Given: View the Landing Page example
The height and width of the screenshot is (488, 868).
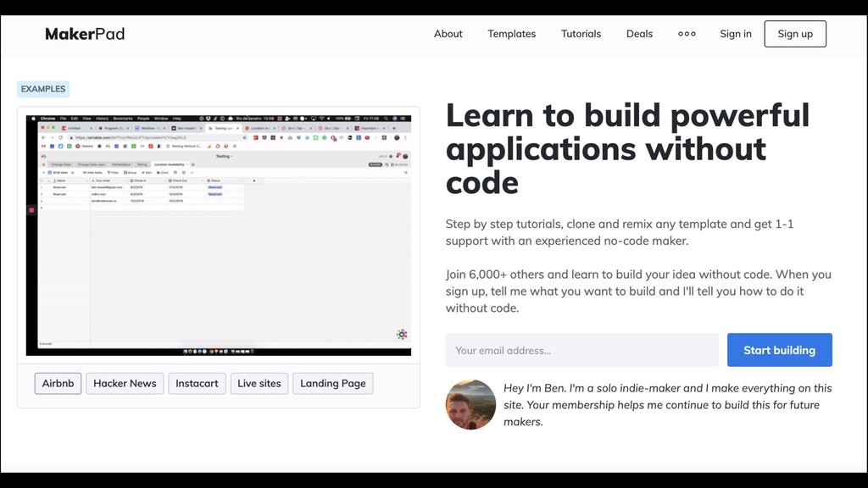Looking at the screenshot, I should (x=332, y=383).
